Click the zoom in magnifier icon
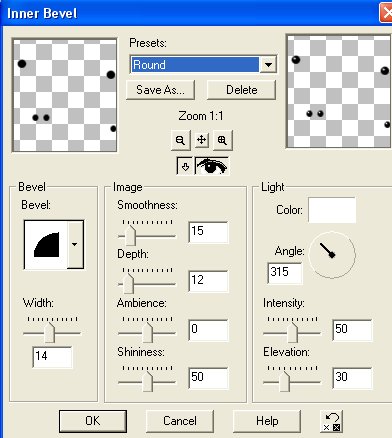Screen dimensions: 392x438 [222, 140]
